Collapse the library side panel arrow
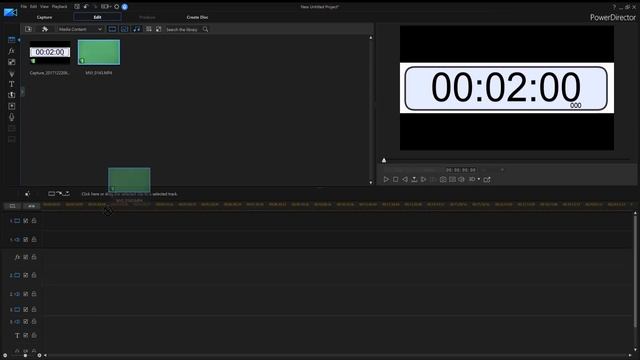 click(x=22, y=92)
